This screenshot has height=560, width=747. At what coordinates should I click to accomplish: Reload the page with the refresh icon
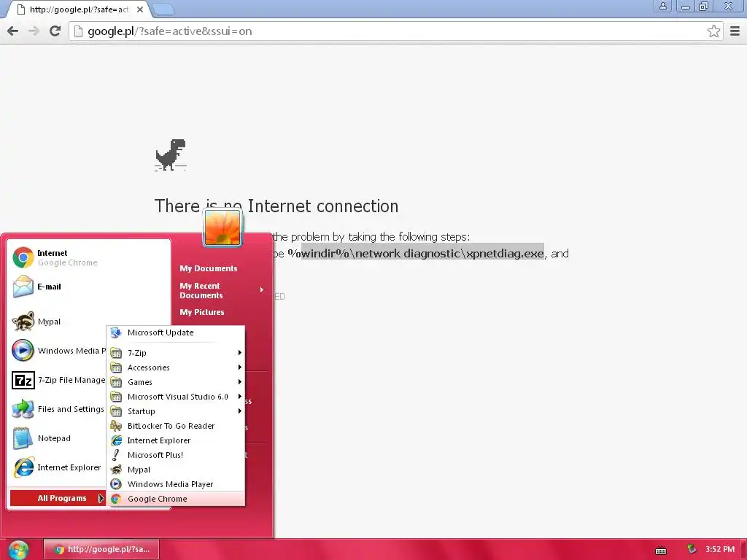[55, 31]
